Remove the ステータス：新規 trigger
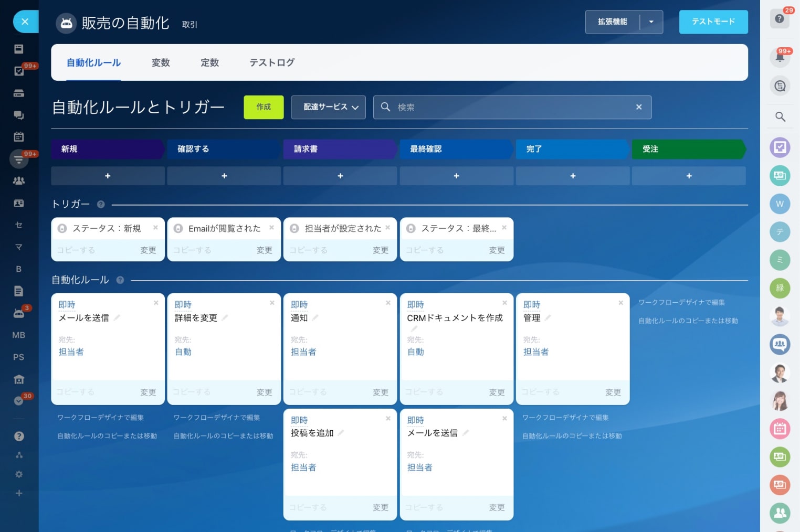This screenshot has height=532, width=800. pos(155,227)
